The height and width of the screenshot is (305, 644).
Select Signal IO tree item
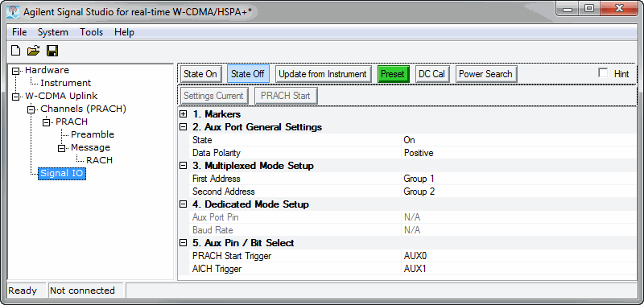click(62, 173)
